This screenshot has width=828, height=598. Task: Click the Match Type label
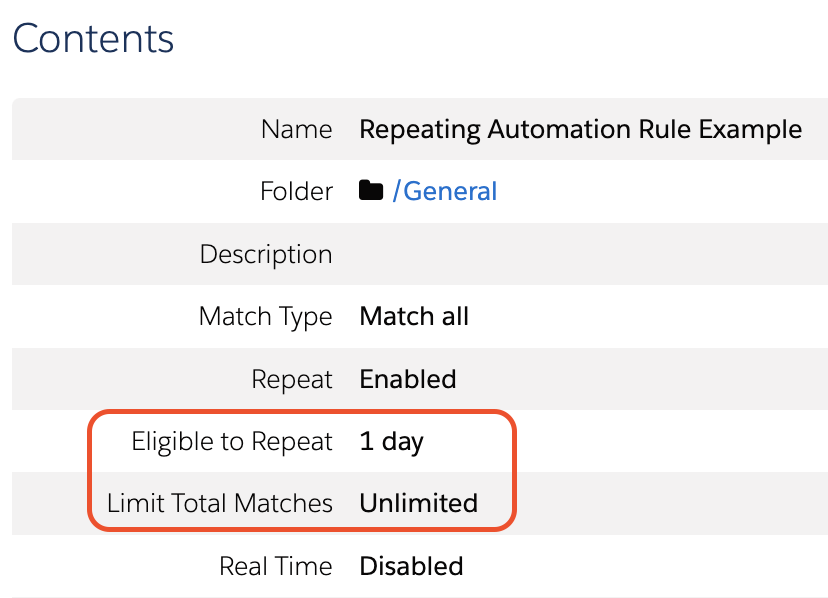266,317
